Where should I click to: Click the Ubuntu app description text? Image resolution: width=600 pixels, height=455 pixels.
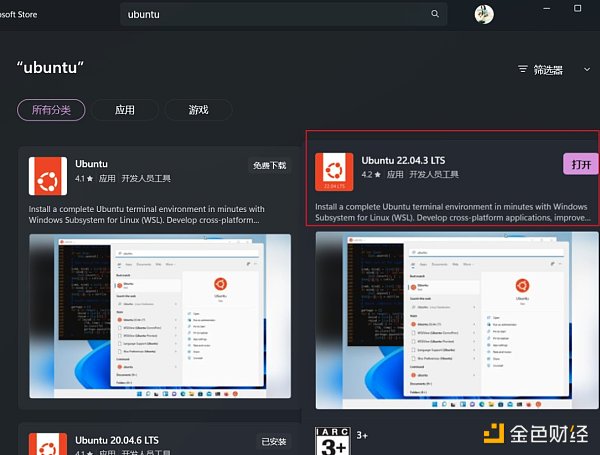coord(146,214)
